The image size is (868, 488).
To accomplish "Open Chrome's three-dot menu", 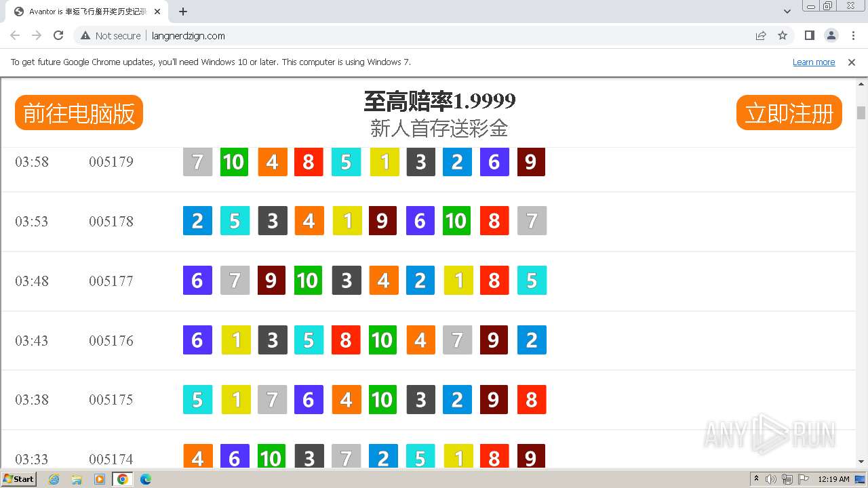I will pyautogui.click(x=853, y=36).
